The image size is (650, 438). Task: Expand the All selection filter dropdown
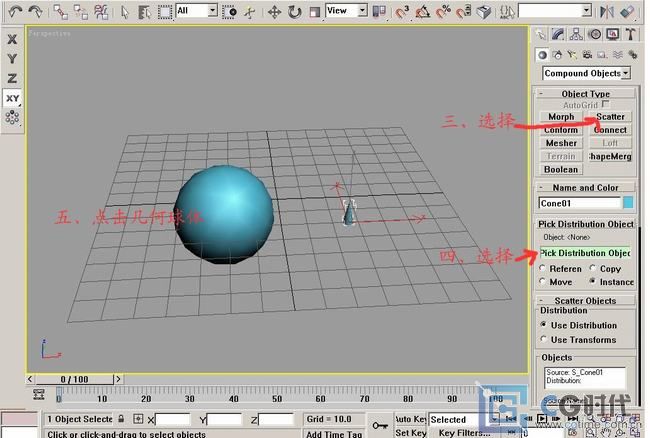[x=212, y=11]
